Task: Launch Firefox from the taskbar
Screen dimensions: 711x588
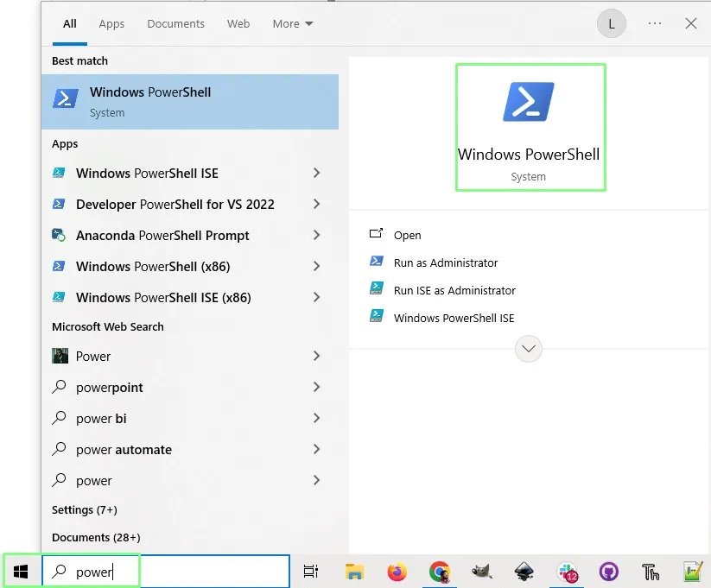Action: [x=397, y=572]
